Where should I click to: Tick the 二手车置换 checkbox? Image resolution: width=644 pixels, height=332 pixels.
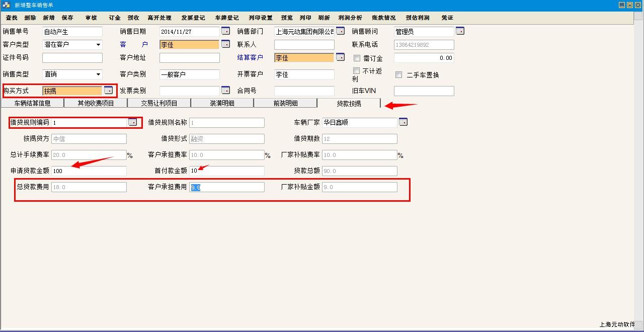398,75
